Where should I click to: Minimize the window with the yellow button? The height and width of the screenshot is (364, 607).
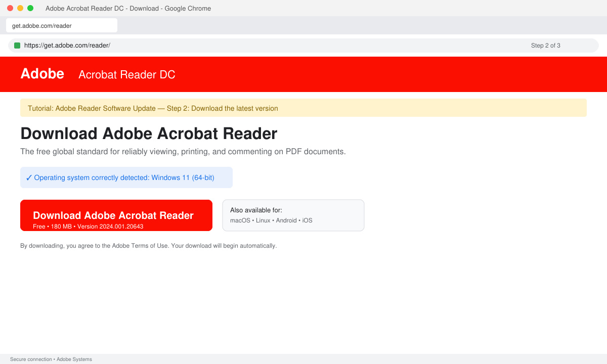(20, 8)
